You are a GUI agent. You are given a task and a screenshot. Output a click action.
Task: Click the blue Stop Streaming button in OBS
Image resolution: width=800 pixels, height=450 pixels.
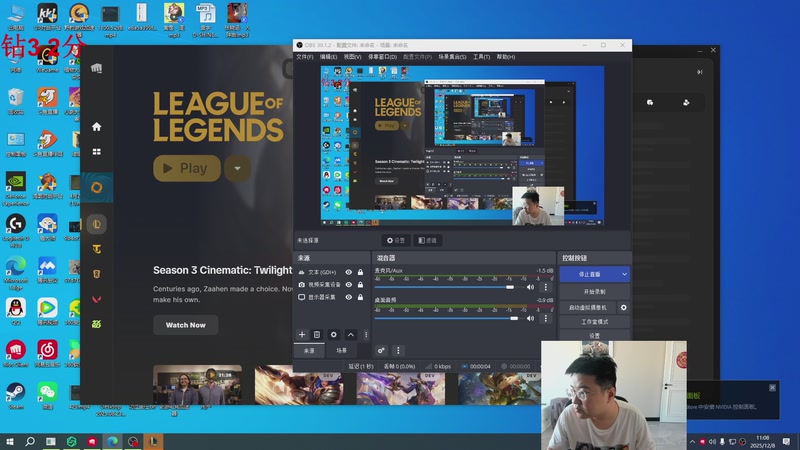coord(589,274)
